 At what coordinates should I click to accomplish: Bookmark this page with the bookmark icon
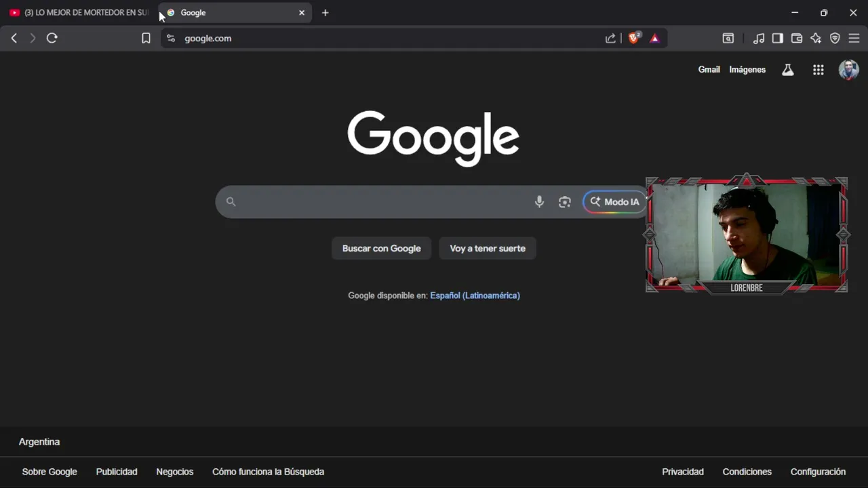point(146,39)
